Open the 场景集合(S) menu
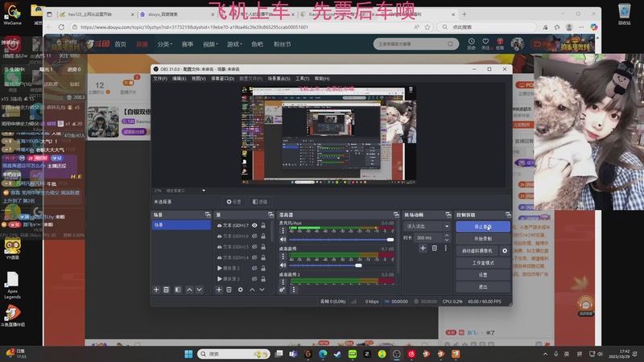The image size is (644, 362). pos(279,78)
